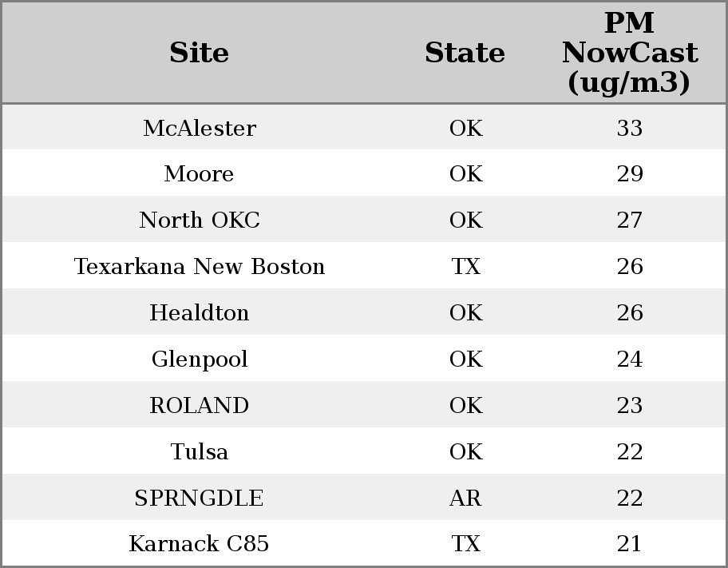This screenshot has height=568, width=728.
Task: Click the Tulsa site name
Action: click(199, 452)
